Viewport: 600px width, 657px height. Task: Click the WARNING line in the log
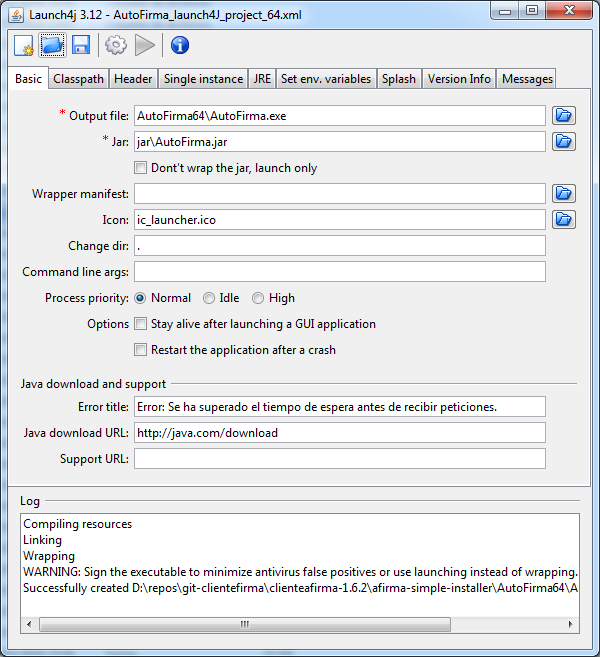(x=300, y=572)
